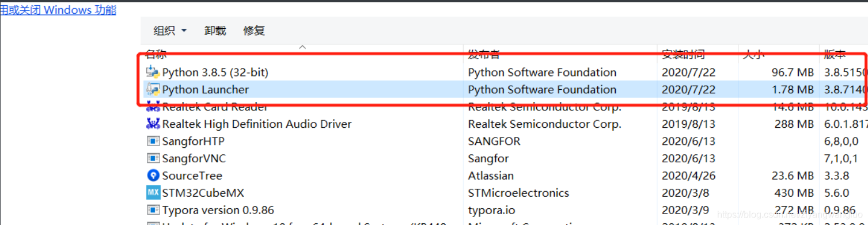Viewport: 868px width, 225px height.
Task: Select the SangforHTP entry name
Action: [194, 141]
